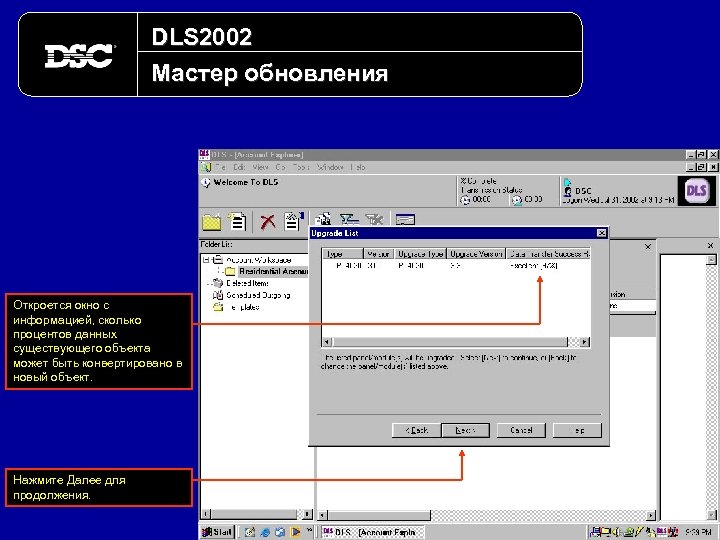Viewport: 720px width, 540px height.
Task: Click the Version column header
Action: 379,254
